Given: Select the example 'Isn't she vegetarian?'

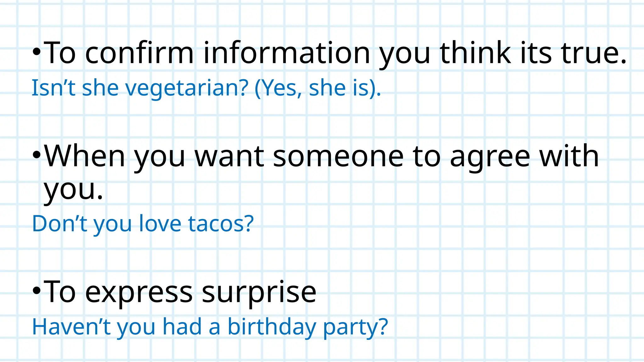Looking at the screenshot, I should [x=140, y=88].
